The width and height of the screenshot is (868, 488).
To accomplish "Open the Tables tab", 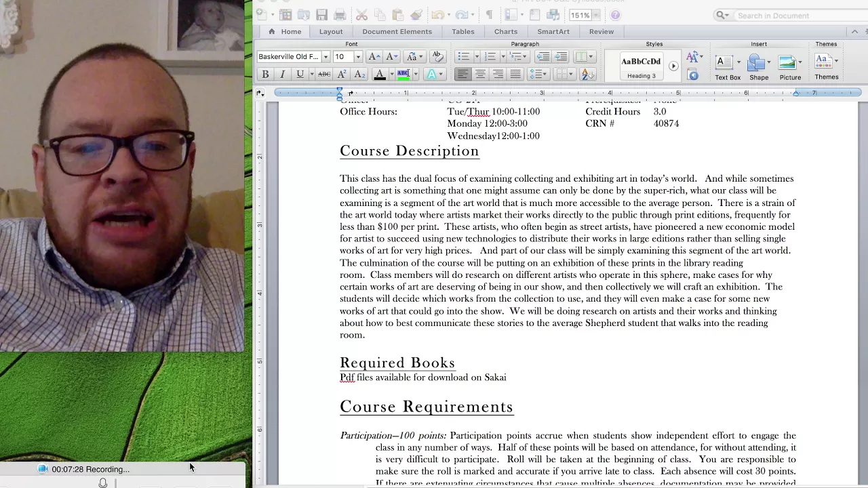I will click(463, 31).
